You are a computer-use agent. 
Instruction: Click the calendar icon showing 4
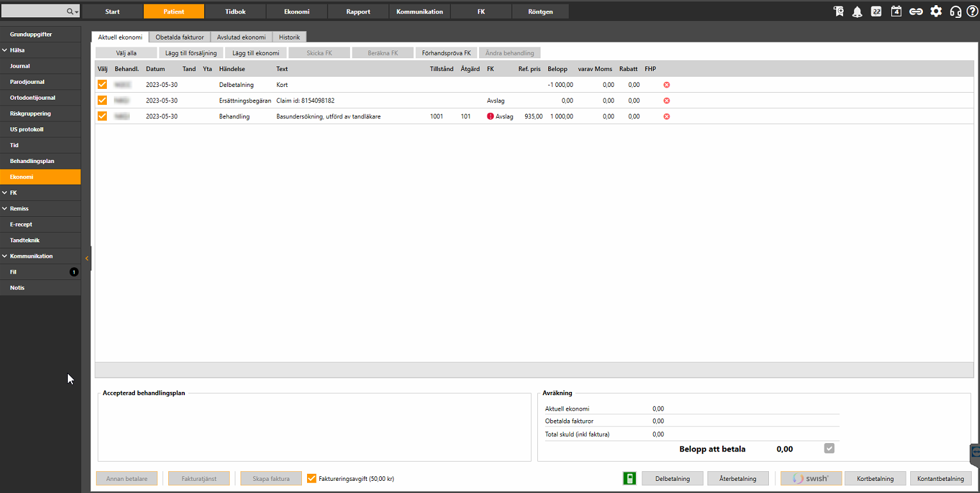(896, 12)
